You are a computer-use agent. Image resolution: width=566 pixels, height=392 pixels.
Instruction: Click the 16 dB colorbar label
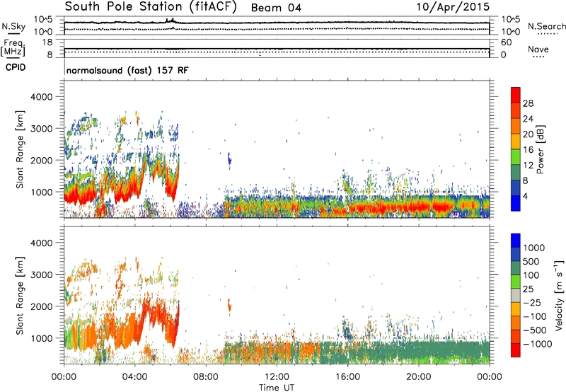pos(528,150)
